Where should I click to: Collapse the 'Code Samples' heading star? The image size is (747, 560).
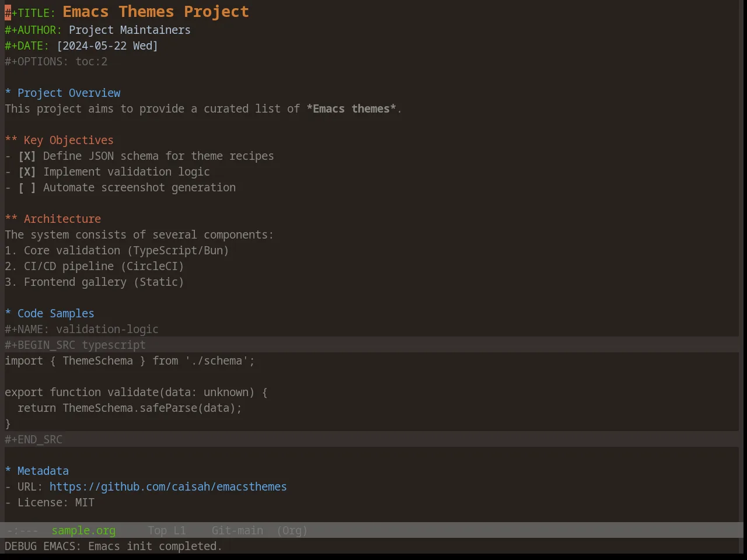click(8, 314)
